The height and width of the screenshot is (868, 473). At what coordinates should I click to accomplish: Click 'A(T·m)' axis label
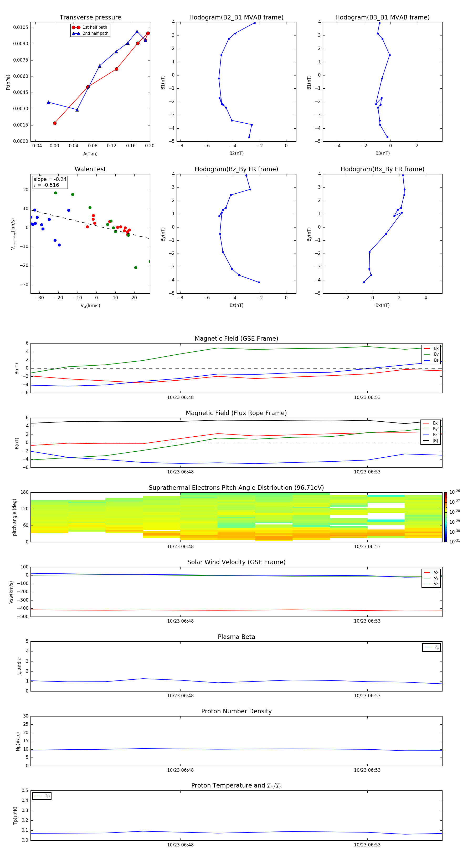90,154
